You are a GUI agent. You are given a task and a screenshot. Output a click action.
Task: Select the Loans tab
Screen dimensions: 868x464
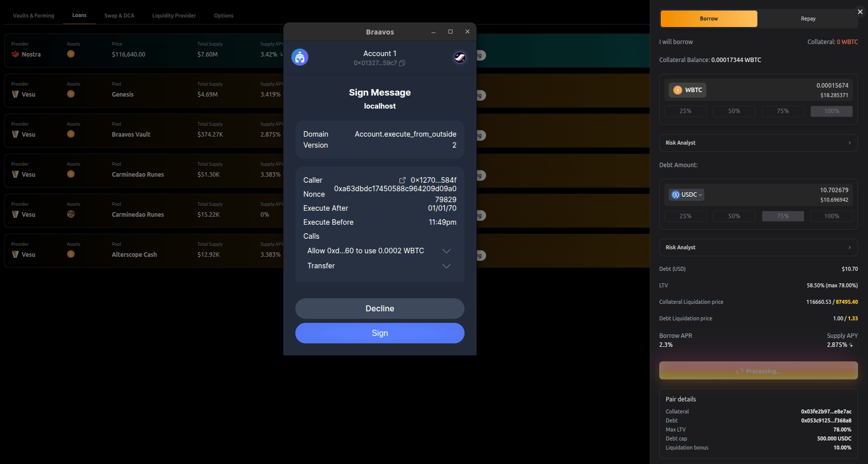(x=79, y=16)
